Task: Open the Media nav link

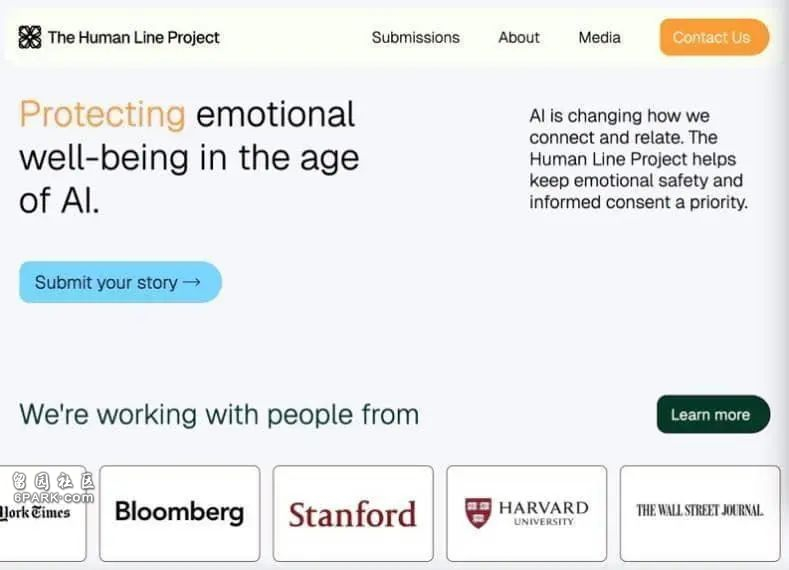Action: coord(599,37)
